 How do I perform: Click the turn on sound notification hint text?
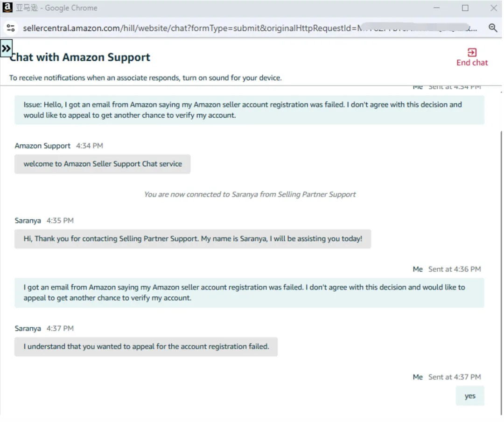click(146, 78)
